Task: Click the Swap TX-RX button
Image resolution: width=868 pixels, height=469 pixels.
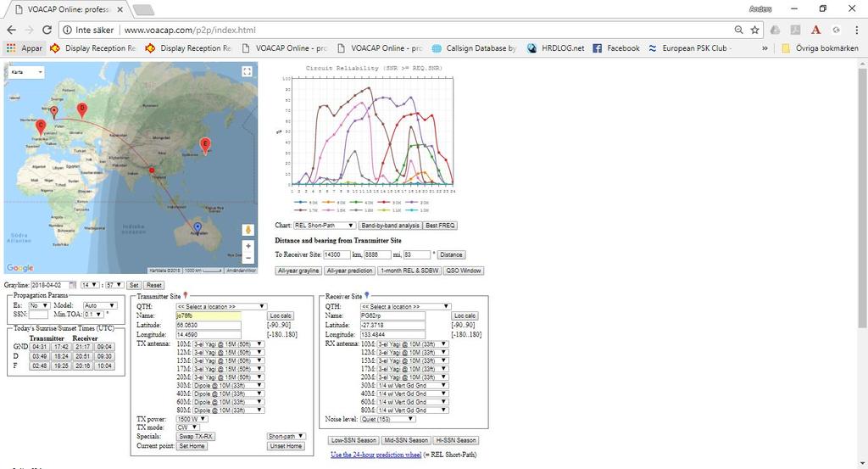Action: (196, 436)
